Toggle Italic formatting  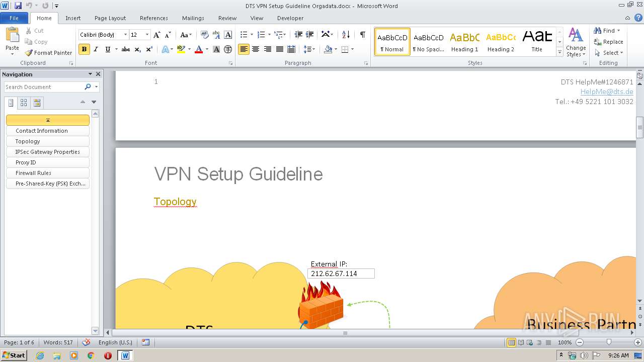96,49
